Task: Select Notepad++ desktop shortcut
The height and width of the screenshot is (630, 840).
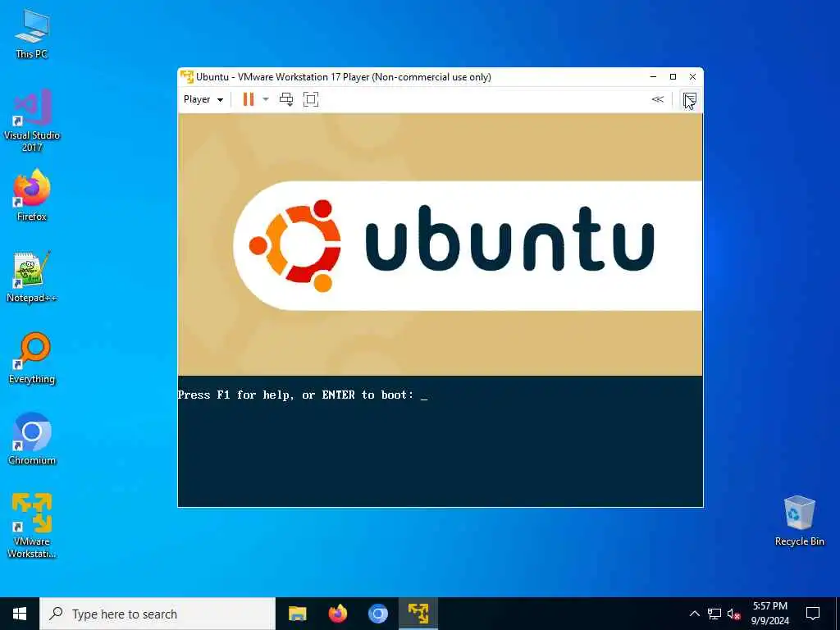Action: click(x=32, y=277)
